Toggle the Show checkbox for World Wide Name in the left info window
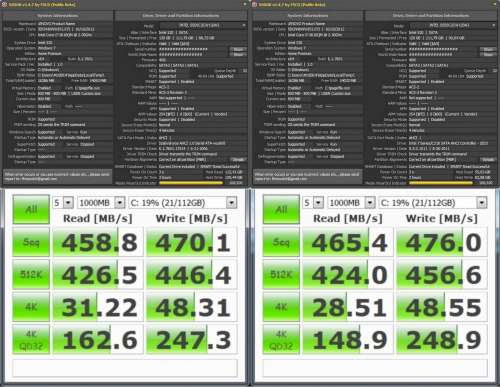Image resolution: width=500 pixels, height=387 pixels. tap(238, 54)
